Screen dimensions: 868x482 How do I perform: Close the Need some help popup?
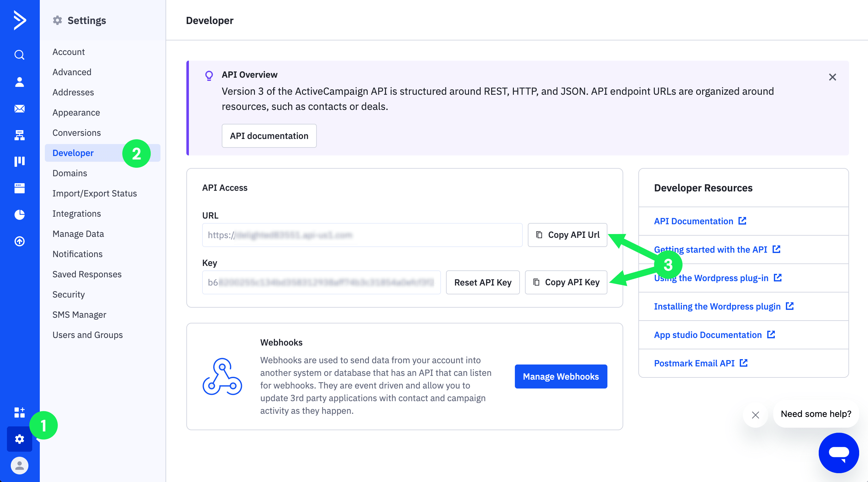click(756, 415)
